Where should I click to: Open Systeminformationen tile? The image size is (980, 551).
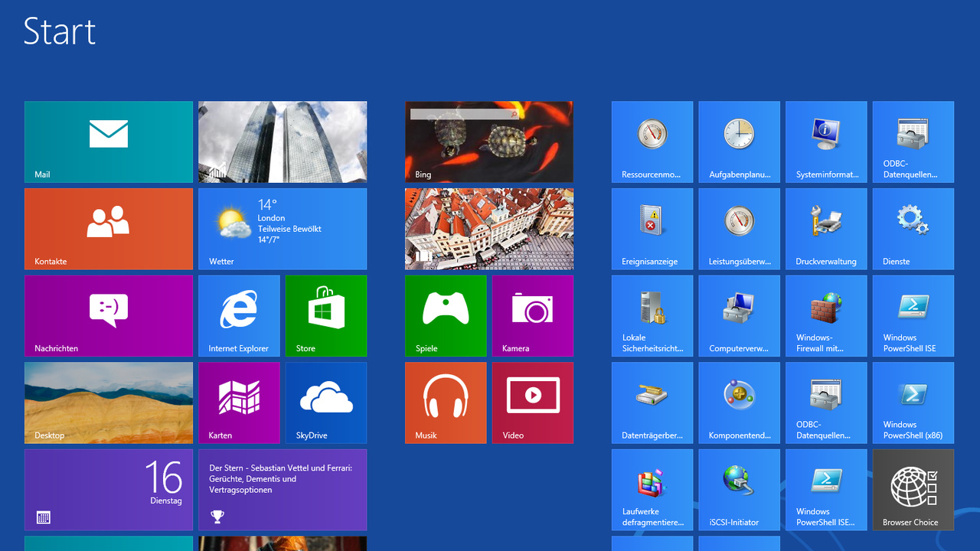pos(826,142)
